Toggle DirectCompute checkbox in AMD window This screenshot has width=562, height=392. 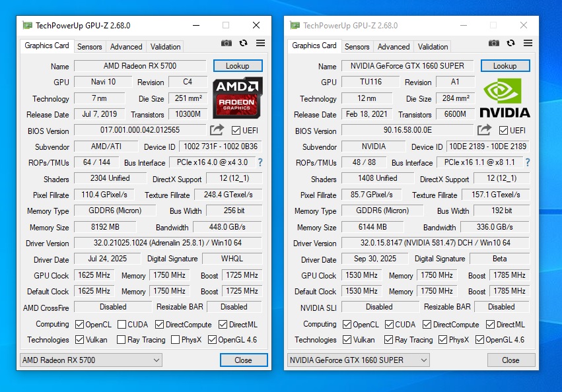[160, 324]
